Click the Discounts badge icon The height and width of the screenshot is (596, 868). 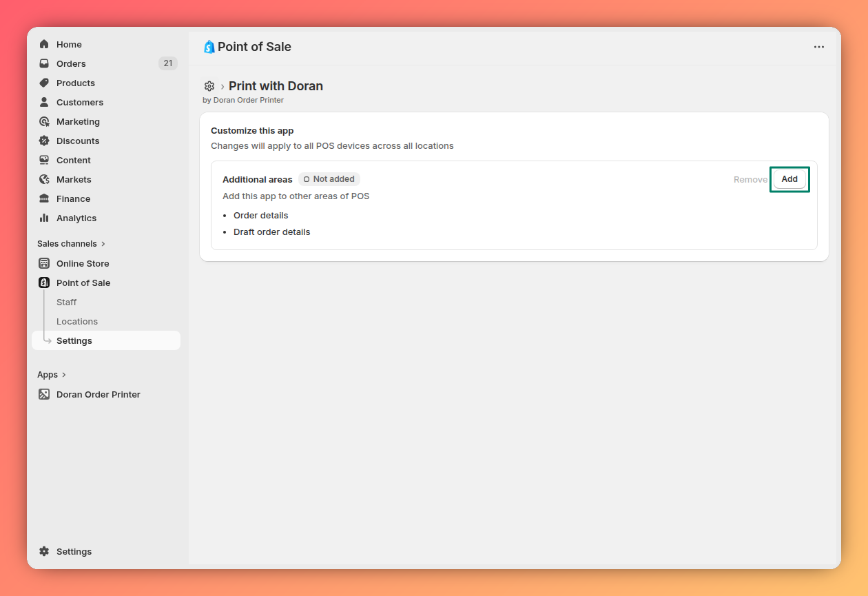pyautogui.click(x=44, y=141)
